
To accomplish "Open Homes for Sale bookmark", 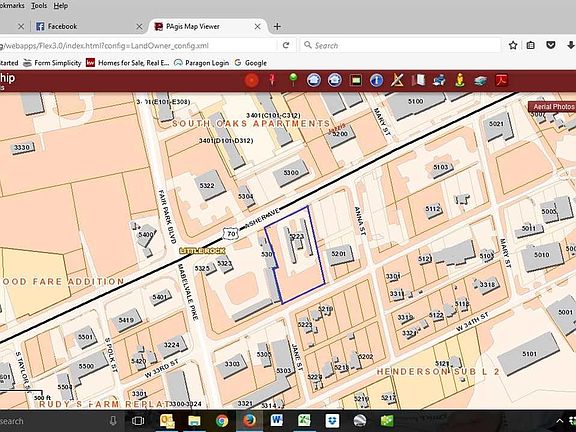I will pos(127,63).
